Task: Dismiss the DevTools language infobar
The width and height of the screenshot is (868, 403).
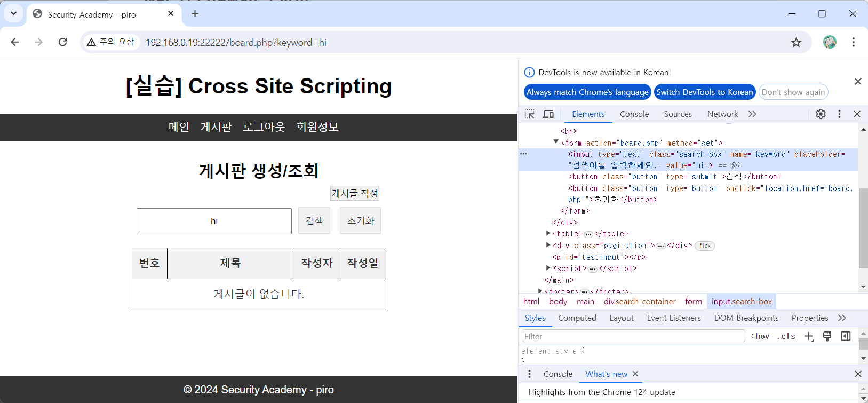Action: click(858, 81)
